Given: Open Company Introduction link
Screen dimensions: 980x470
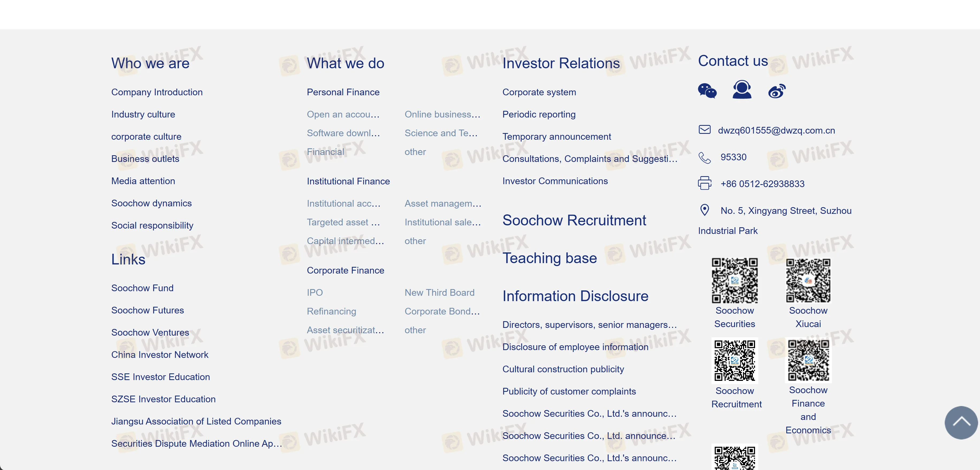Looking at the screenshot, I should tap(157, 92).
